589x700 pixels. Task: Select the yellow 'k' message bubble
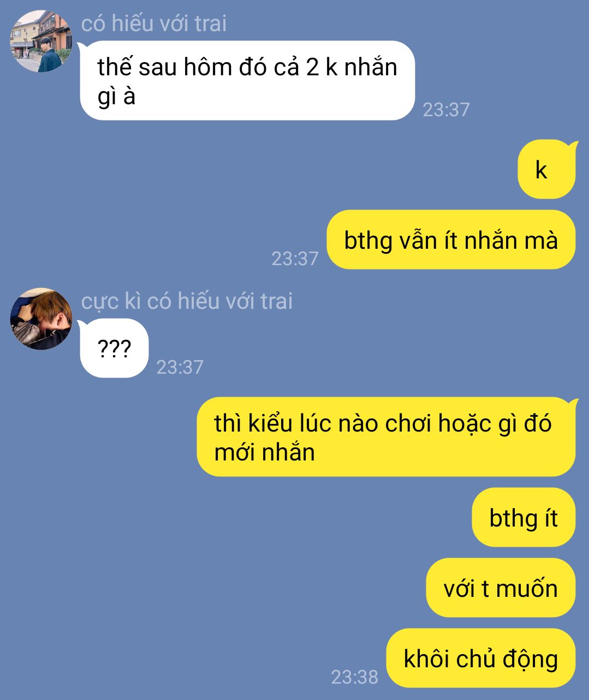coord(546,170)
